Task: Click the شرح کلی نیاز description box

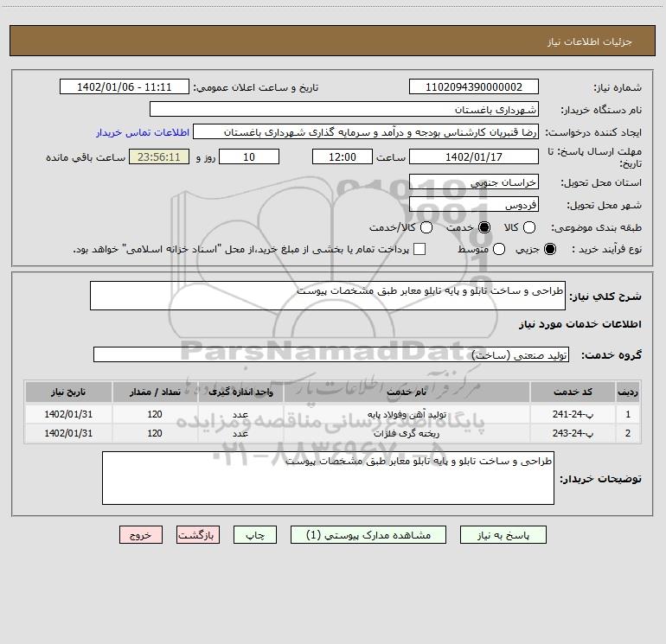Action: [x=328, y=296]
